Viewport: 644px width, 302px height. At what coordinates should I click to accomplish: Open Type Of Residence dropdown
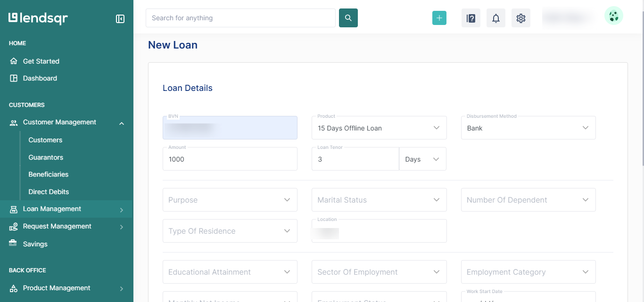[x=230, y=231]
